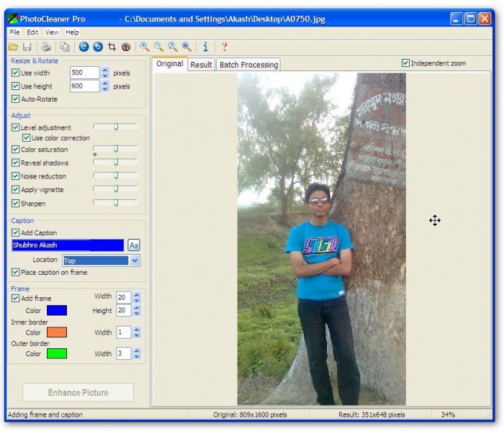
Task: Toggle Place caption on frame
Action: pos(15,273)
